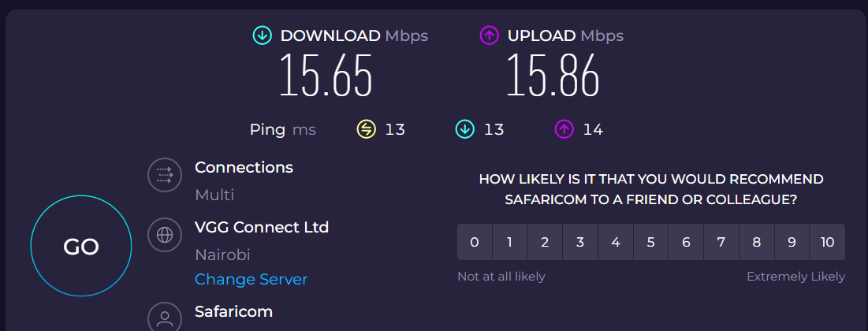Rate Safaricom 0 on the recommendation scale

[x=475, y=242]
